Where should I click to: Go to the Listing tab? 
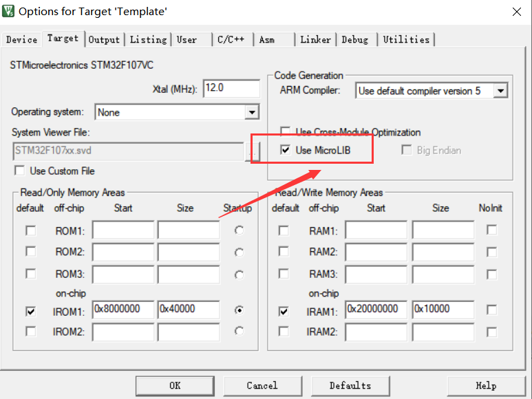(148, 40)
